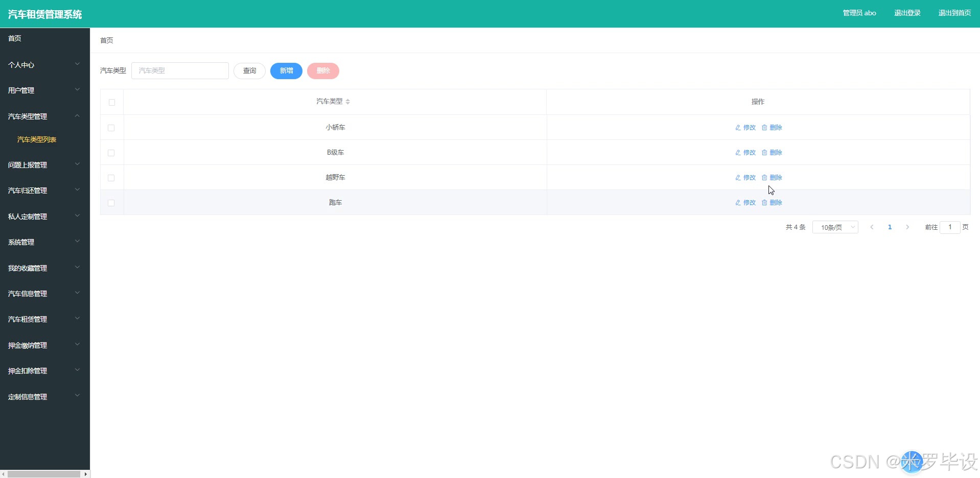Click the edit pencil icon for 小轿车 row

click(x=738, y=128)
